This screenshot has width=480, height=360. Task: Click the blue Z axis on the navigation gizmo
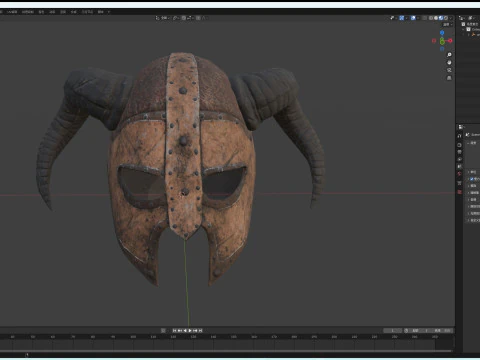(442, 33)
